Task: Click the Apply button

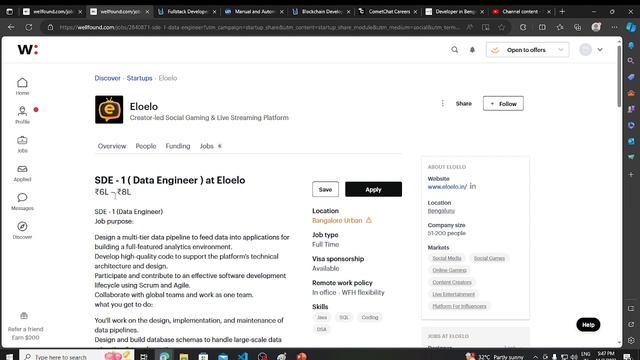Action: 373,189
